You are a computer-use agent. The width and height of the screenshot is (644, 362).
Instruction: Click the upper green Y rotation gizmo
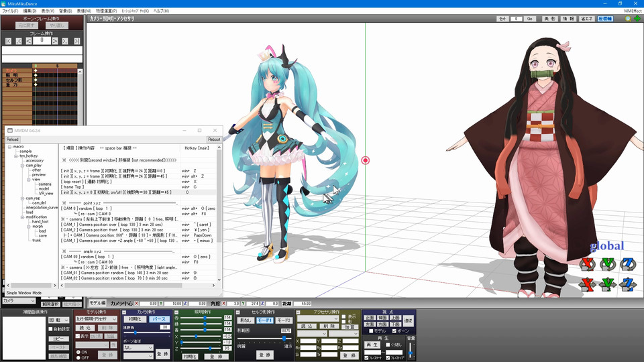pyautogui.click(x=608, y=264)
